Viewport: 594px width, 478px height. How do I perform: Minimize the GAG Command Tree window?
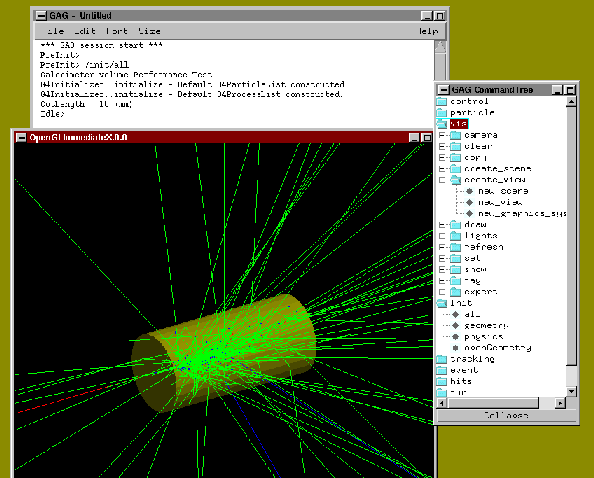[557, 90]
